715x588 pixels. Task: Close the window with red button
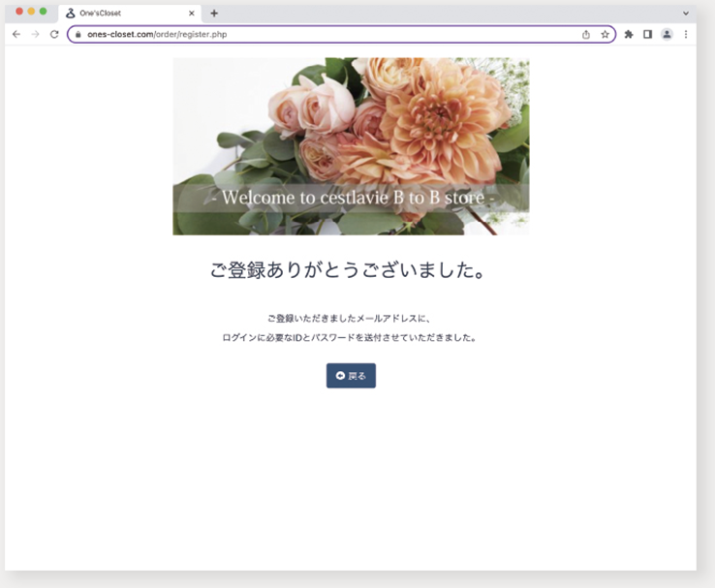19,12
